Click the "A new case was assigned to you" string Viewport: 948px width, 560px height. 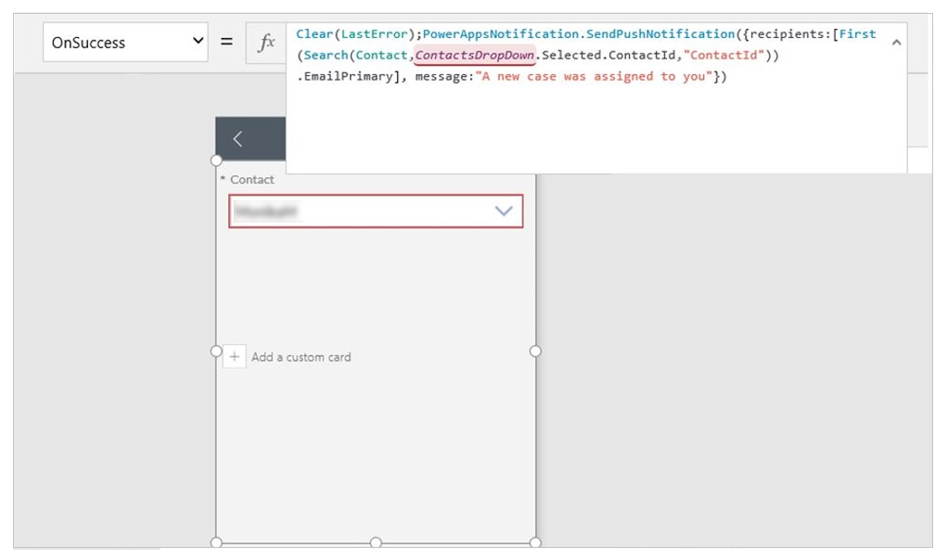tap(594, 76)
